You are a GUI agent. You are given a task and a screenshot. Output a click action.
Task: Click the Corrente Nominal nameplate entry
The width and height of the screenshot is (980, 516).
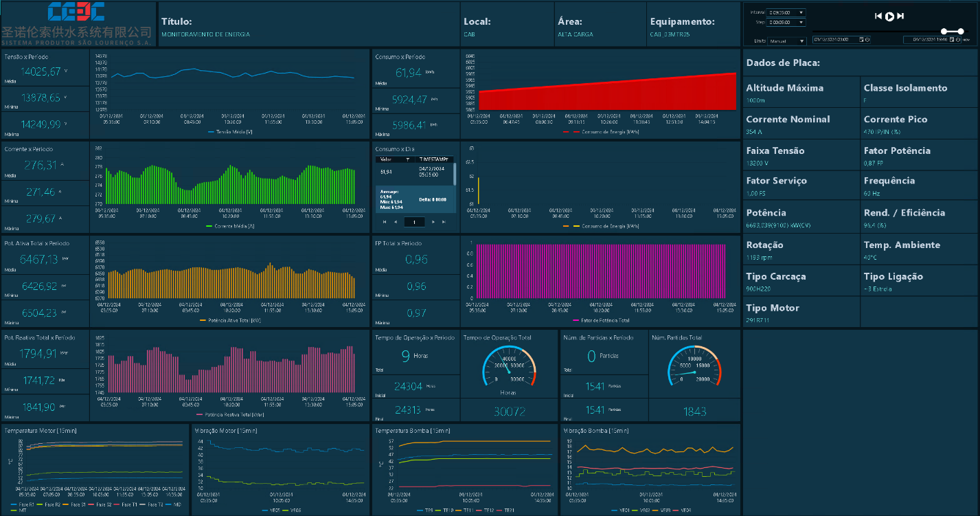(802, 124)
